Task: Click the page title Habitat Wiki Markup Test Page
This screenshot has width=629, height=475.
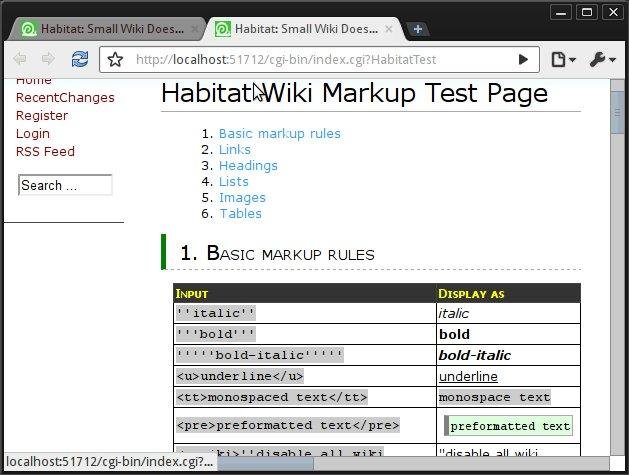Action: (355, 93)
